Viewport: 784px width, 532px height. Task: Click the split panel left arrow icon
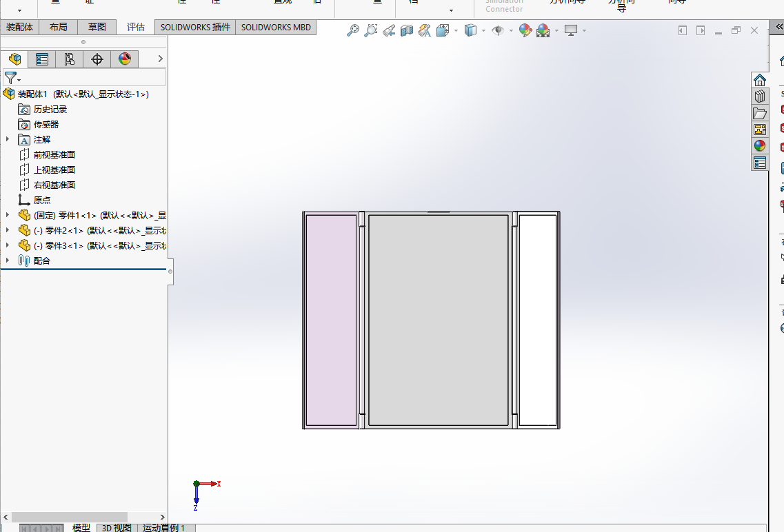pos(683,30)
